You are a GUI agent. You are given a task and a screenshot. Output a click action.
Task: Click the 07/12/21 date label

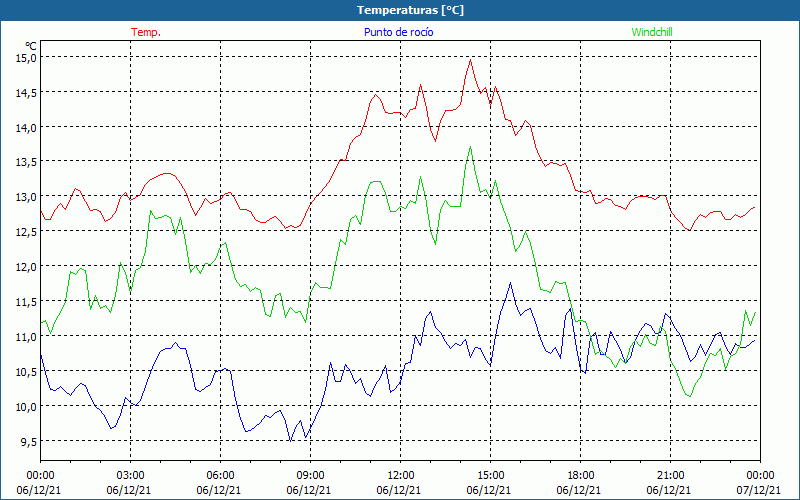click(759, 490)
